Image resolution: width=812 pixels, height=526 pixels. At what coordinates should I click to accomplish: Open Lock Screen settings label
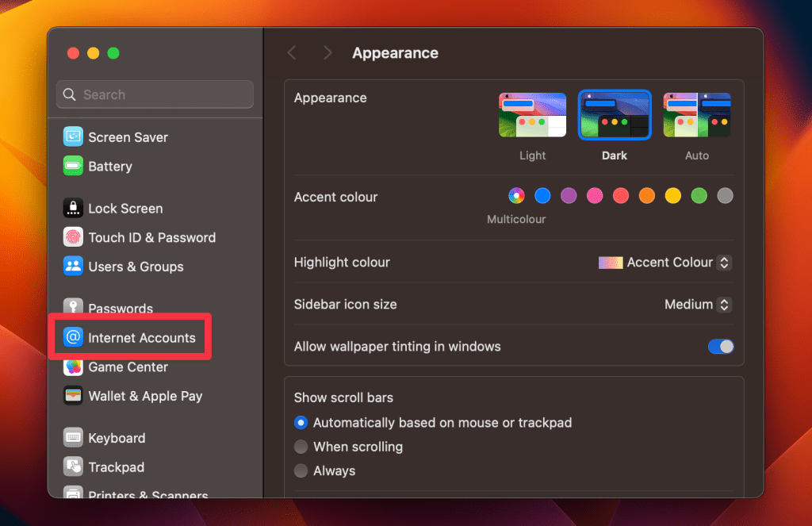[x=125, y=209]
